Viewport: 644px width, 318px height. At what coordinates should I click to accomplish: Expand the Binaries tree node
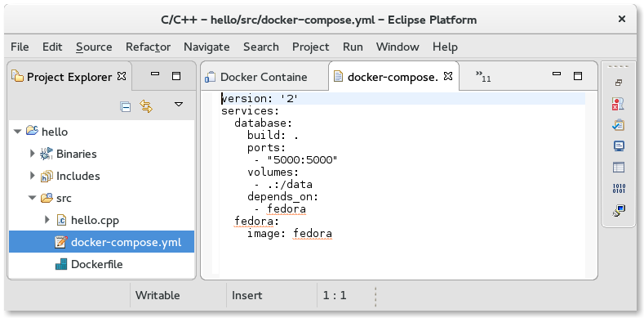click(x=33, y=154)
